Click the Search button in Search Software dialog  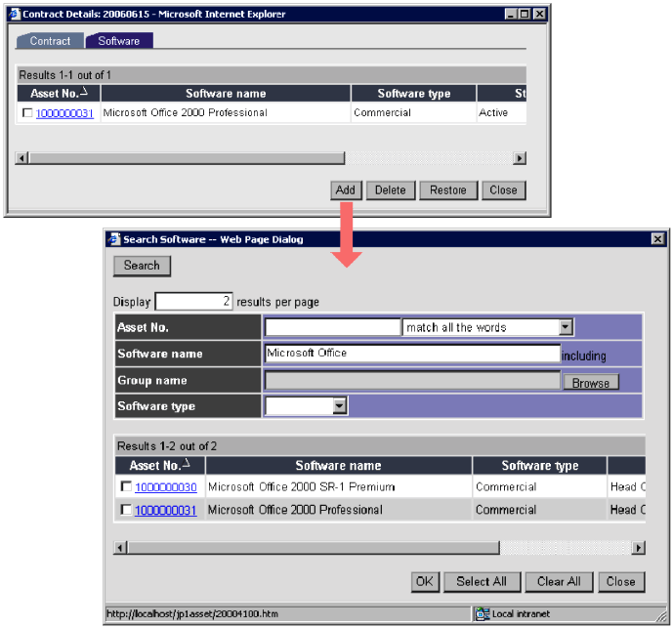(142, 266)
